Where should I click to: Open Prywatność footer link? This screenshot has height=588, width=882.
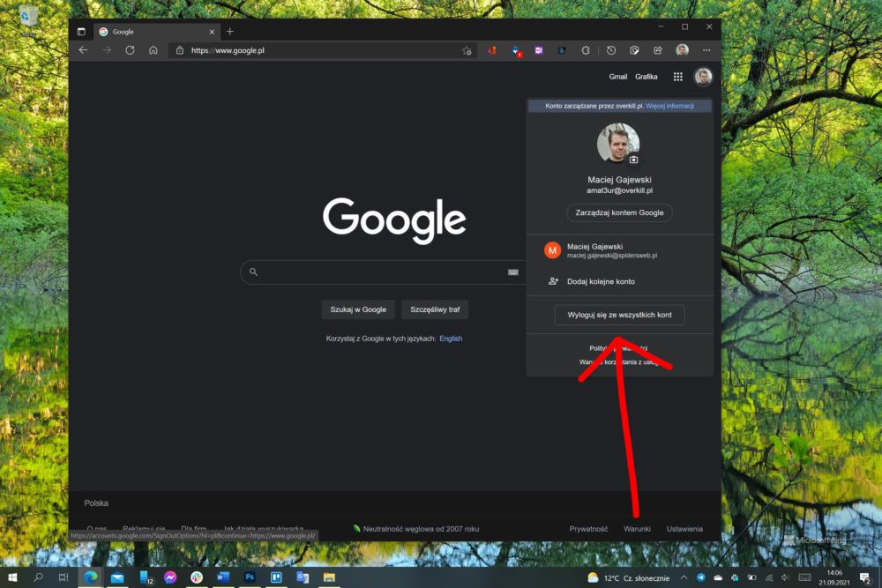[x=588, y=528]
